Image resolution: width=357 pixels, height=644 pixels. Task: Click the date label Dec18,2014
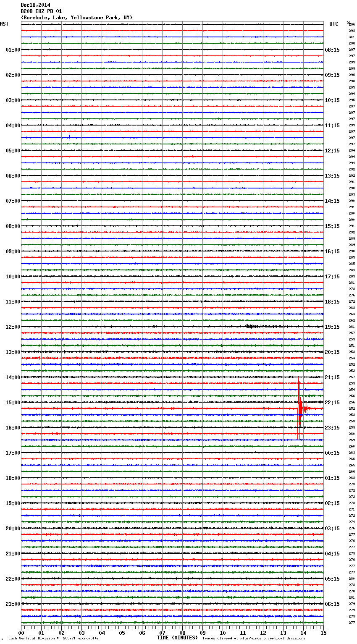[x=35, y=5]
